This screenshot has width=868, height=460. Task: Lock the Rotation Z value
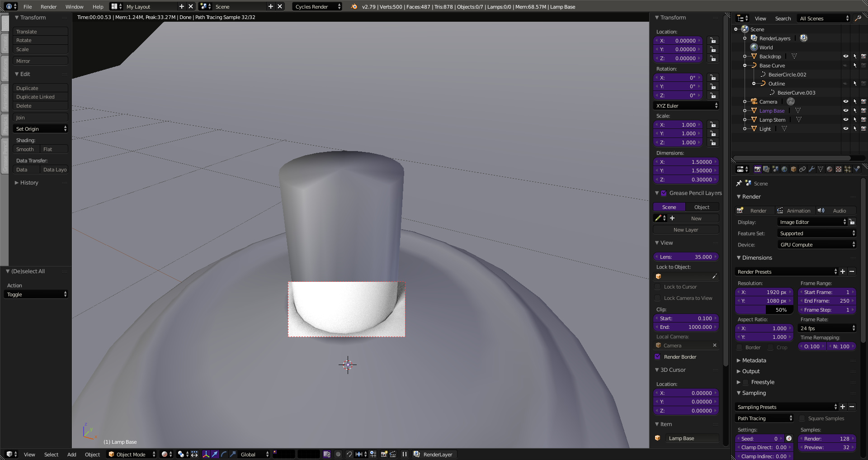[x=712, y=95]
